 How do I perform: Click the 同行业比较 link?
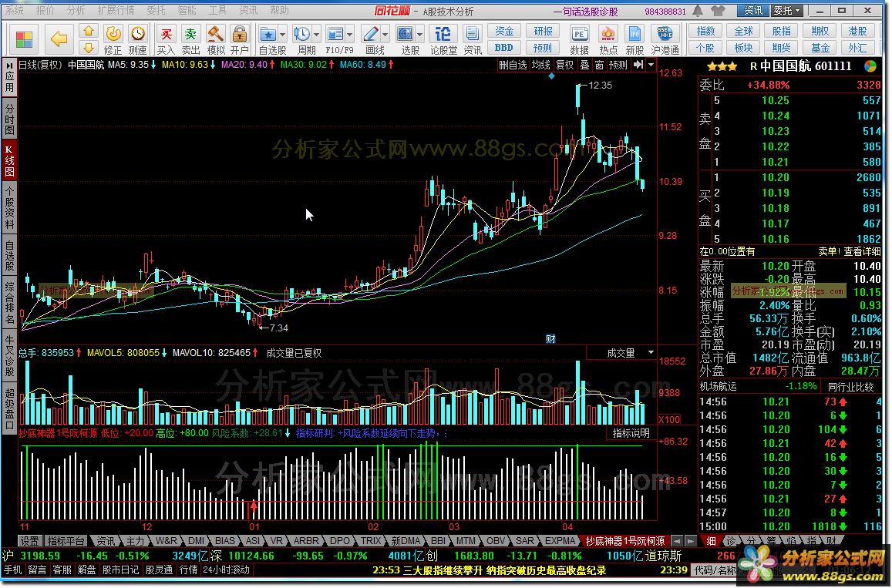click(x=851, y=388)
